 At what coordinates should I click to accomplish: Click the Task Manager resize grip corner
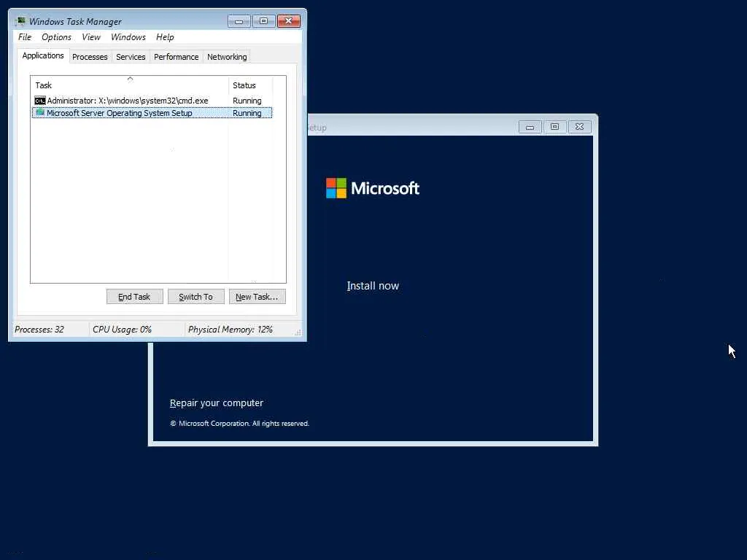pos(298,332)
